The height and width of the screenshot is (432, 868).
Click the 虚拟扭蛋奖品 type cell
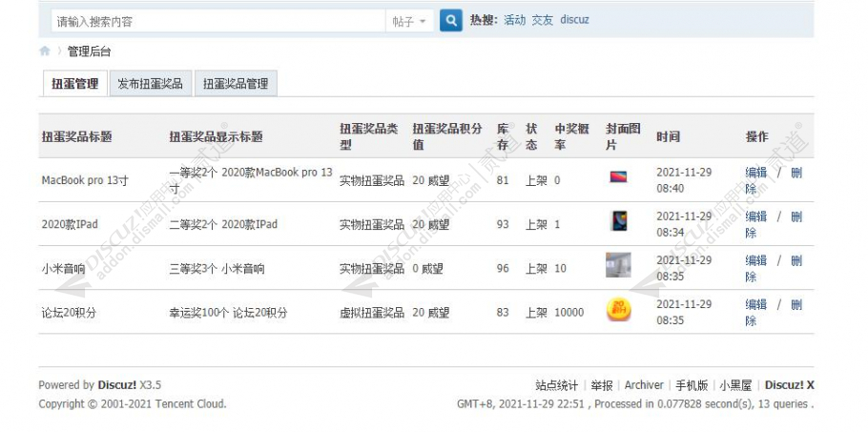coord(372,313)
